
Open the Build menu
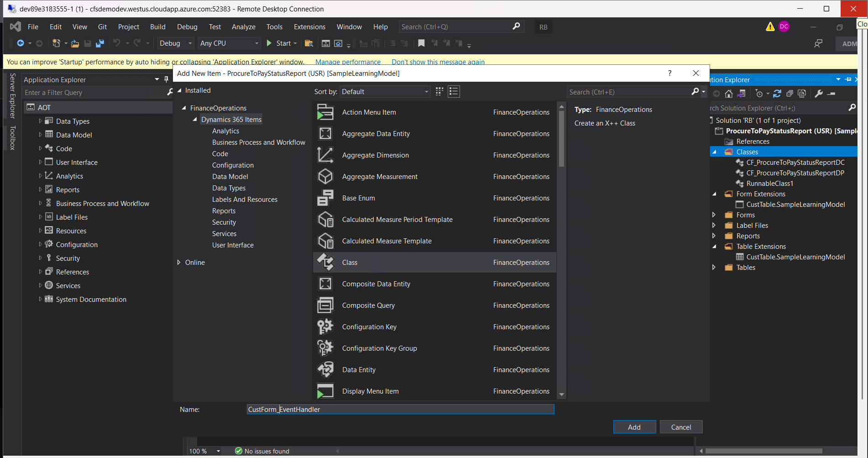[157, 26]
